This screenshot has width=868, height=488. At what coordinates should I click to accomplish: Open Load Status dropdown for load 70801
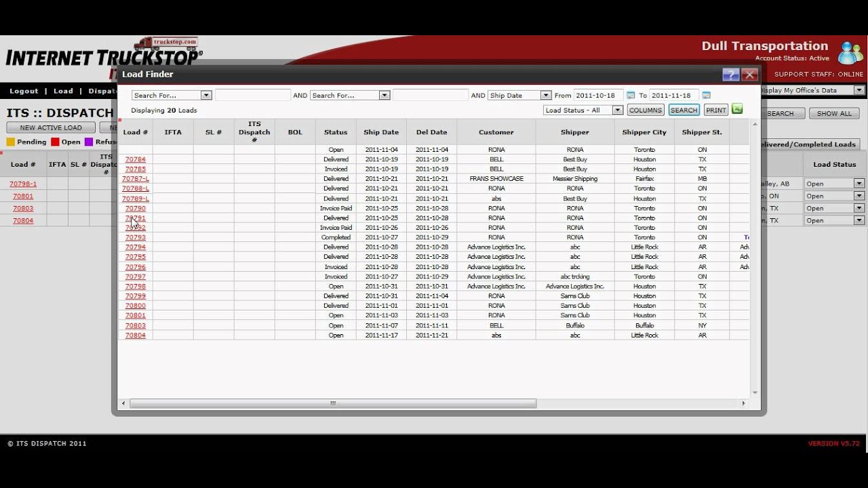[x=859, y=196]
